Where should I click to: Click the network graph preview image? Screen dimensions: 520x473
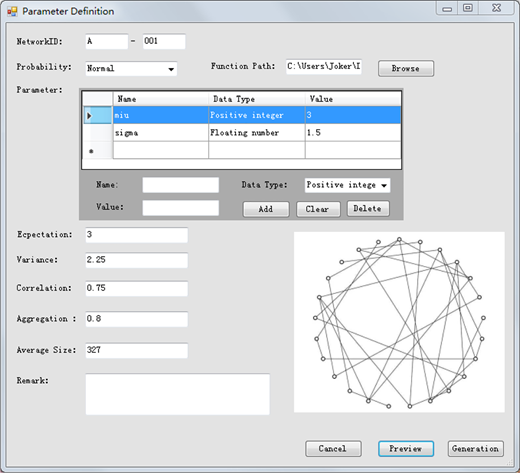click(399, 322)
